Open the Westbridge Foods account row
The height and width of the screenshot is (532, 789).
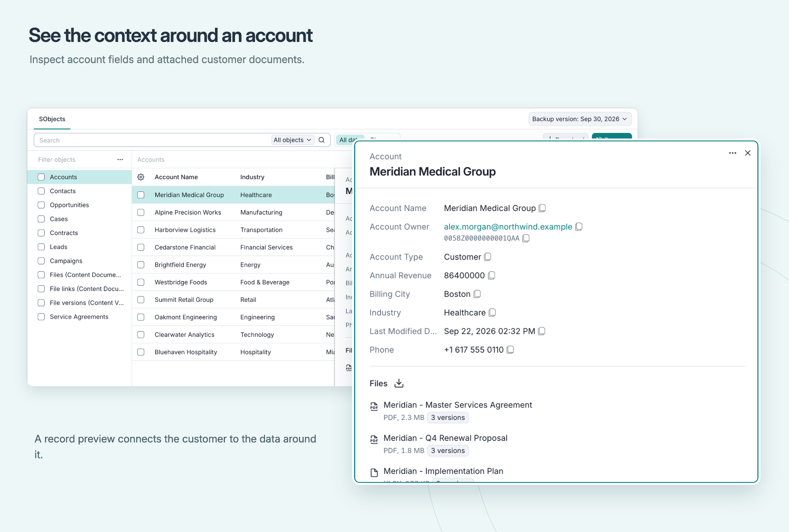[x=233, y=282]
